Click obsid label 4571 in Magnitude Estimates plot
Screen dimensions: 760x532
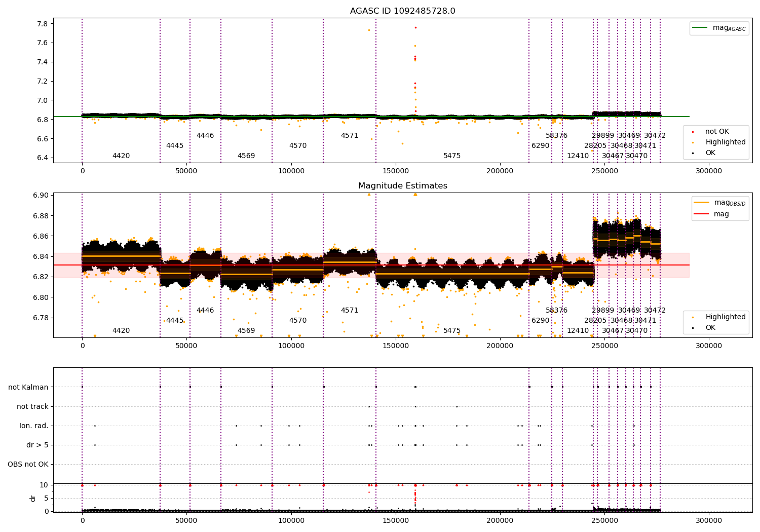click(350, 311)
